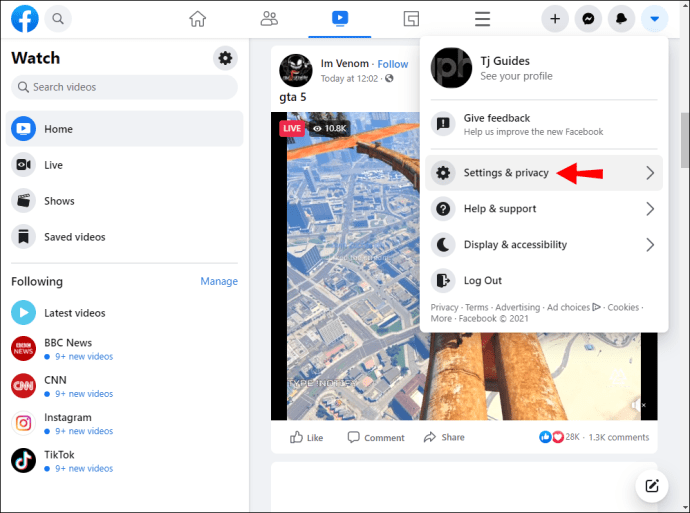Open the Friends tab
This screenshot has height=513, width=690.
point(269,19)
